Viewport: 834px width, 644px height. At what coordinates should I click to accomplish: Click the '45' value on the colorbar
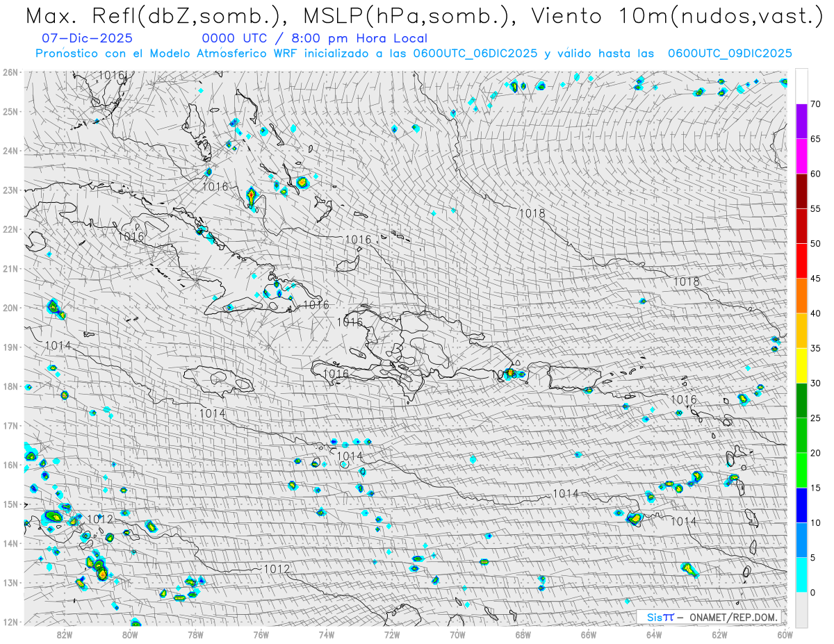click(815, 279)
